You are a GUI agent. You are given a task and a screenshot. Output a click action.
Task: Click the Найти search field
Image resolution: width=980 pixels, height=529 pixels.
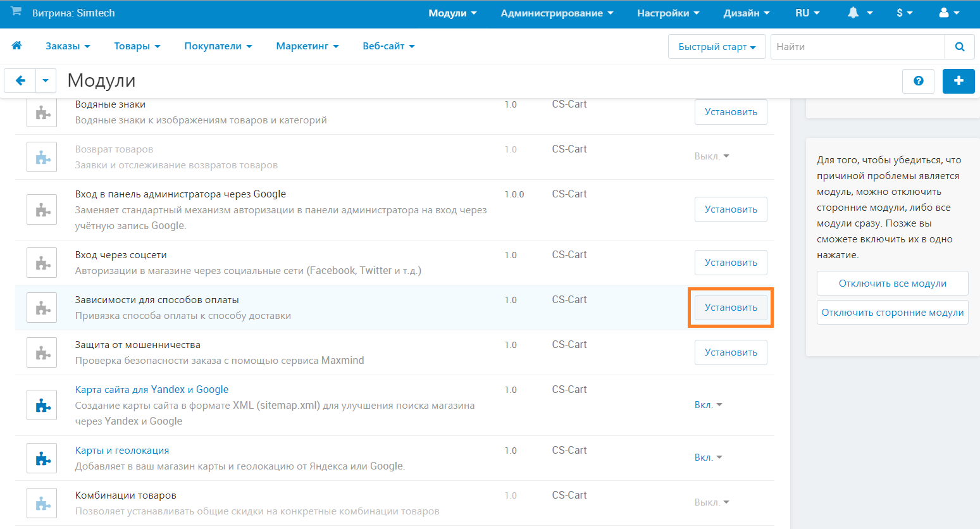pos(857,47)
